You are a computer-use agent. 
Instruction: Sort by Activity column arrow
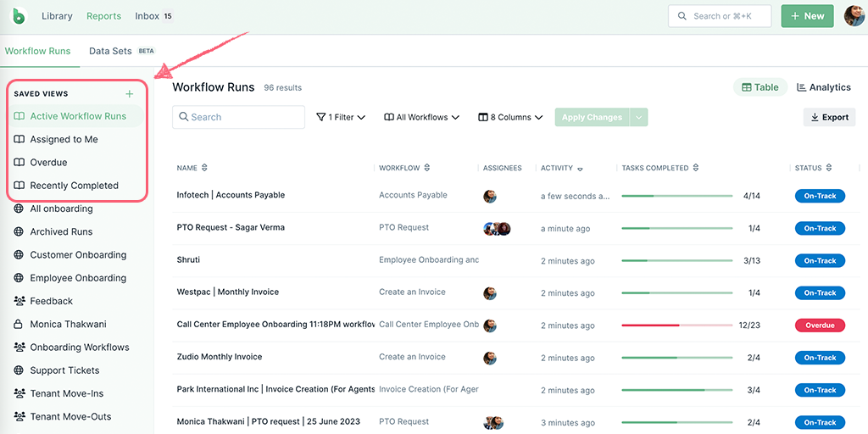580,170
